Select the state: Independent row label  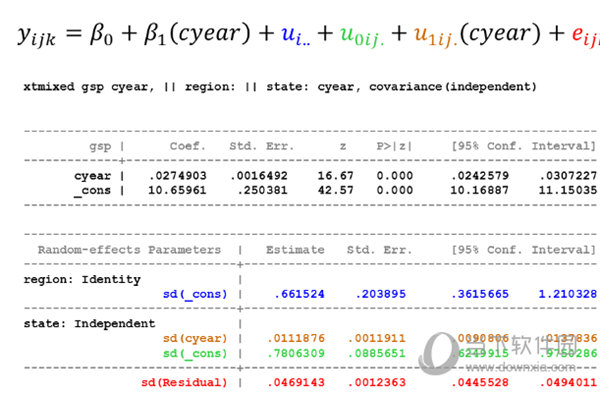point(90,324)
